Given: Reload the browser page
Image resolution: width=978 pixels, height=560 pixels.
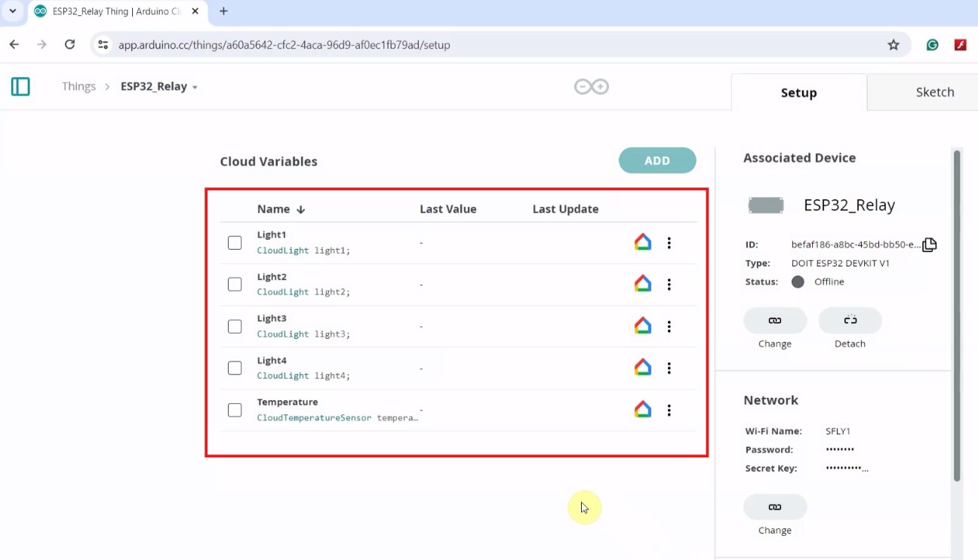Looking at the screenshot, I should click(x=69, y=45).
